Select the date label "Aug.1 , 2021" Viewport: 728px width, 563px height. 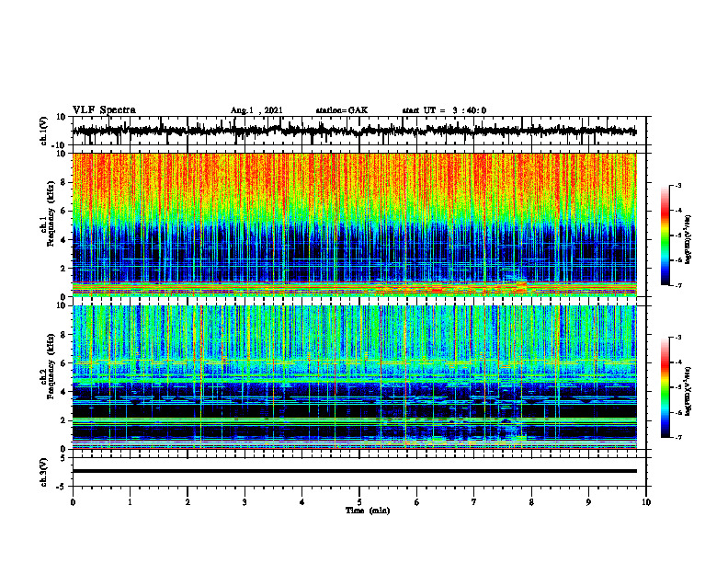pos(256,110)
